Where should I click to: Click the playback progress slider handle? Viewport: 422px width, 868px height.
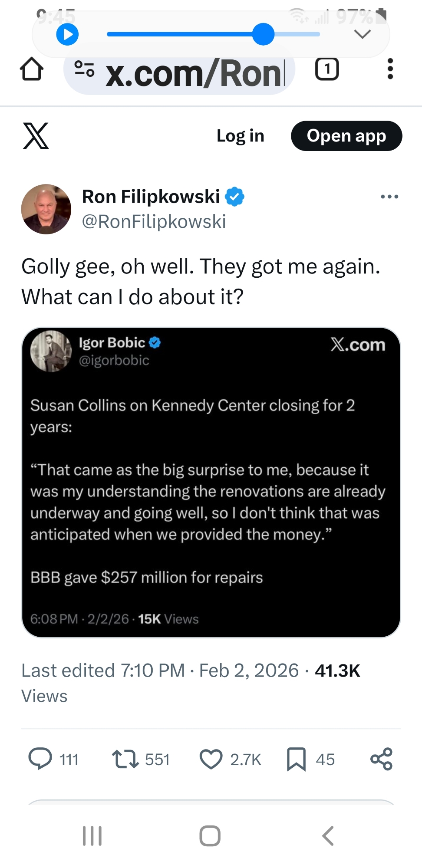coord(263,34)
